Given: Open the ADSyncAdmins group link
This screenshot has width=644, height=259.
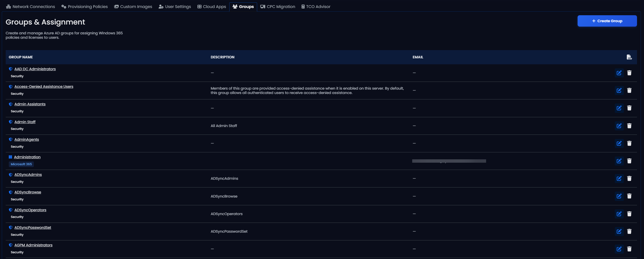Looking at the screenshot, I should pos(28,175).
